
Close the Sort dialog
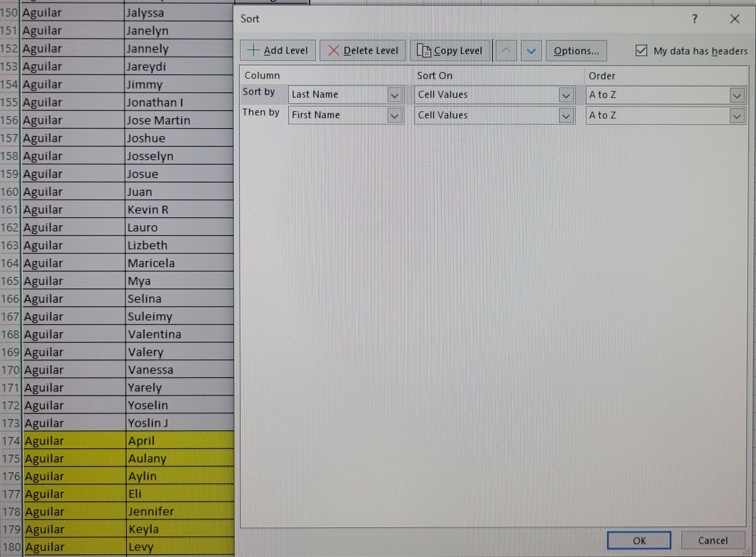734,19
